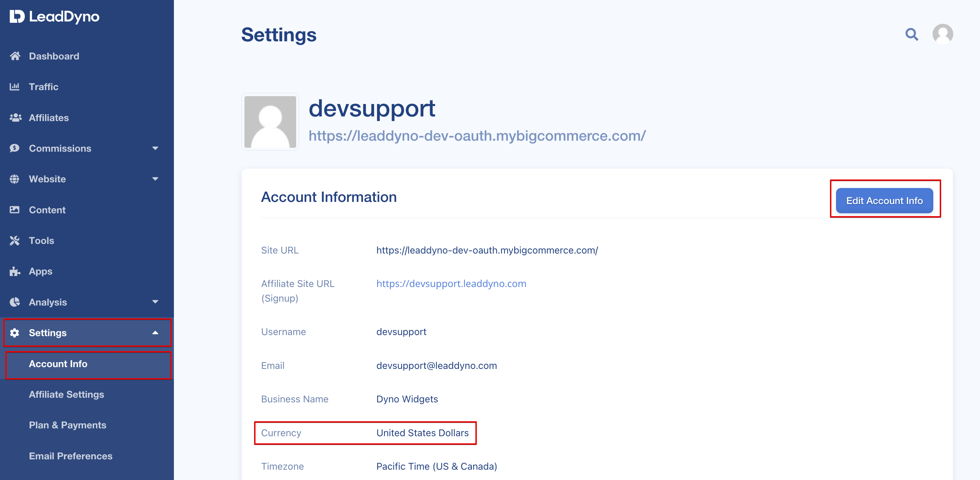
Task: Click the Dashboard home icon
Action: point(15,56)
